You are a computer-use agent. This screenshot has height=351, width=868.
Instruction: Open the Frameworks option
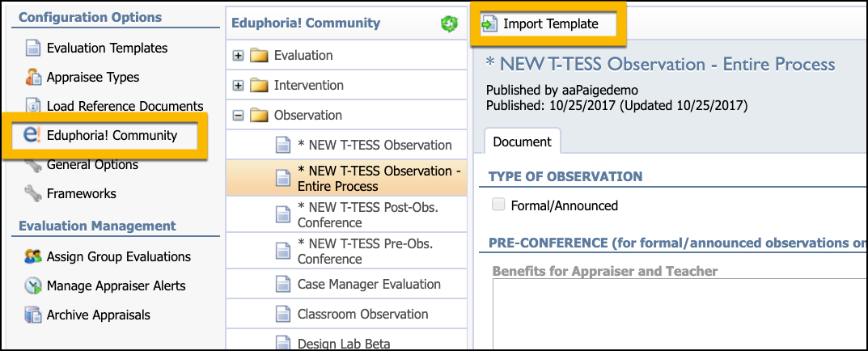click(82, 194)
